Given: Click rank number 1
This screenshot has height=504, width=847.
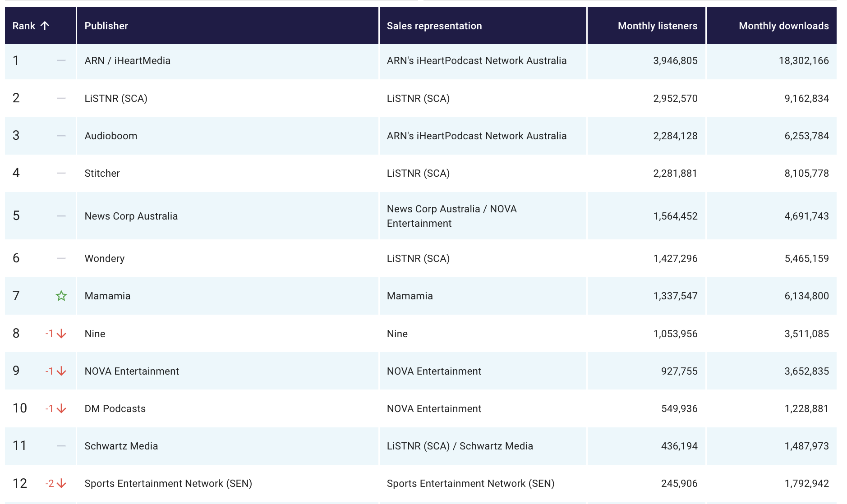Looking at the screenshot, I should click(16, 60).
